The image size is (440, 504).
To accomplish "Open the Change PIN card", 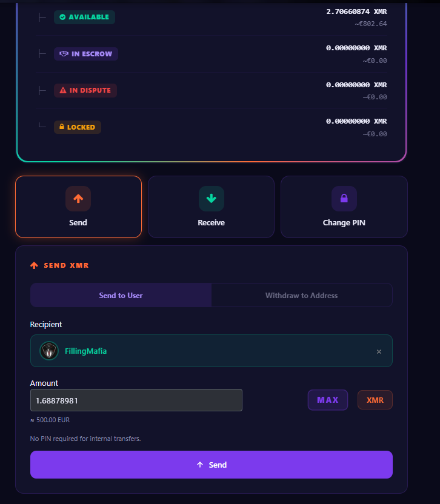I will (344, 207).
